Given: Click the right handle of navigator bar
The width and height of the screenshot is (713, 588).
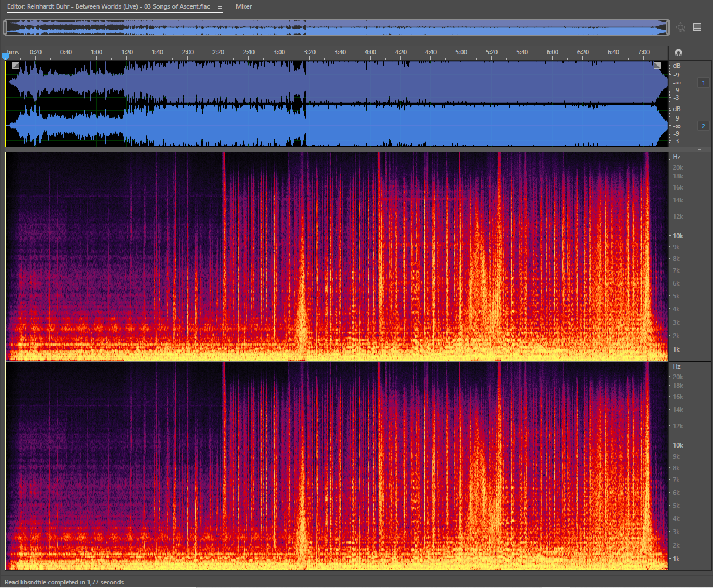Looking at the screenshot, I should [669, 27].
